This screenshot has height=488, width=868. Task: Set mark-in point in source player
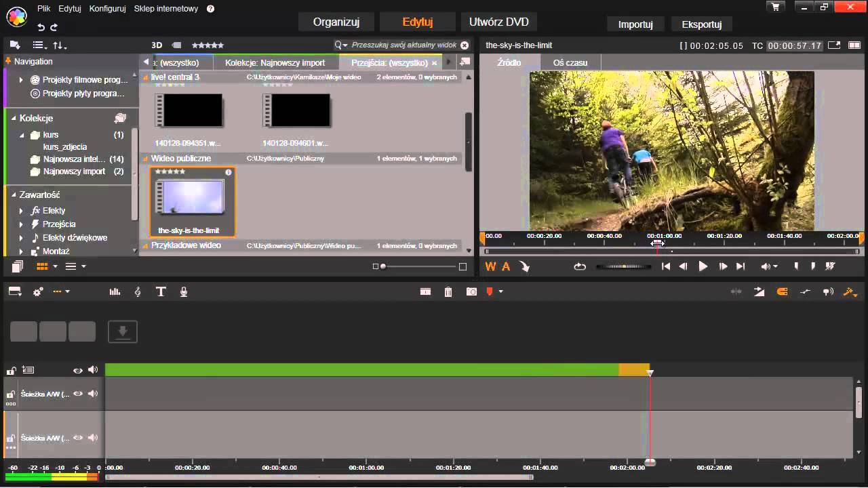click(x=796, y=266)
